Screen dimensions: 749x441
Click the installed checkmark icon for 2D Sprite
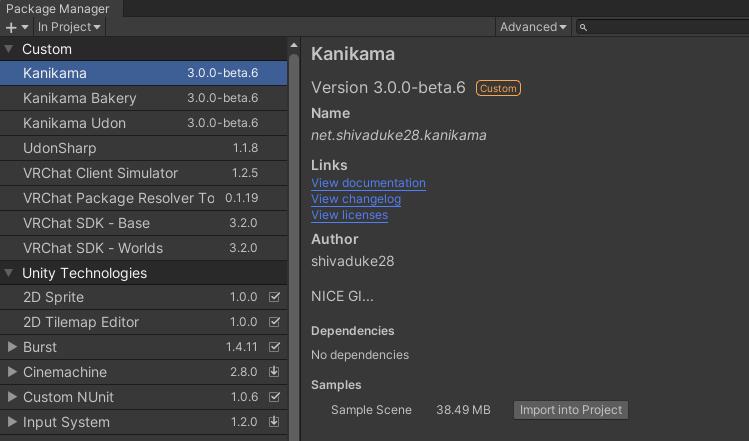pos(274,297)
